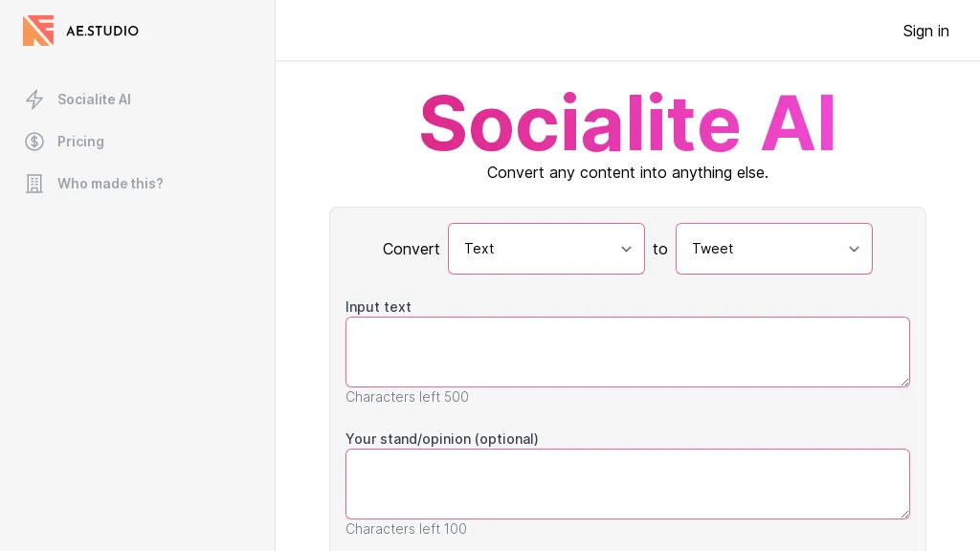
Task: Click the chevron arrow in Text dropdown
Action: click(x=626, y=249)
